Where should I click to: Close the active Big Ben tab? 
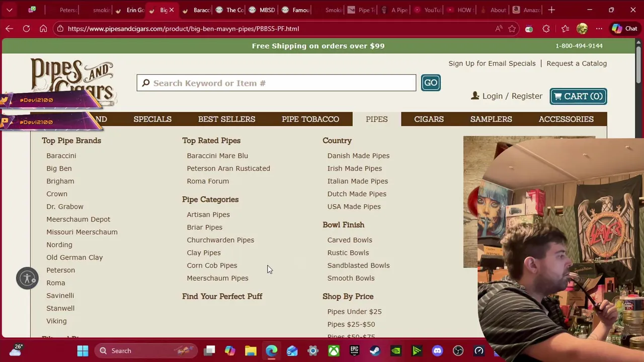click(171, 10)
